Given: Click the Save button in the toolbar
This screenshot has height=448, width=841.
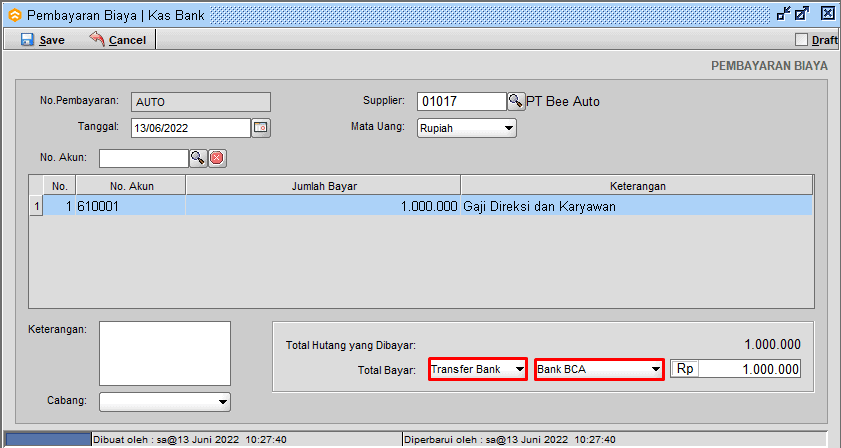Looking at the screenshot, I should click(42, 40).
